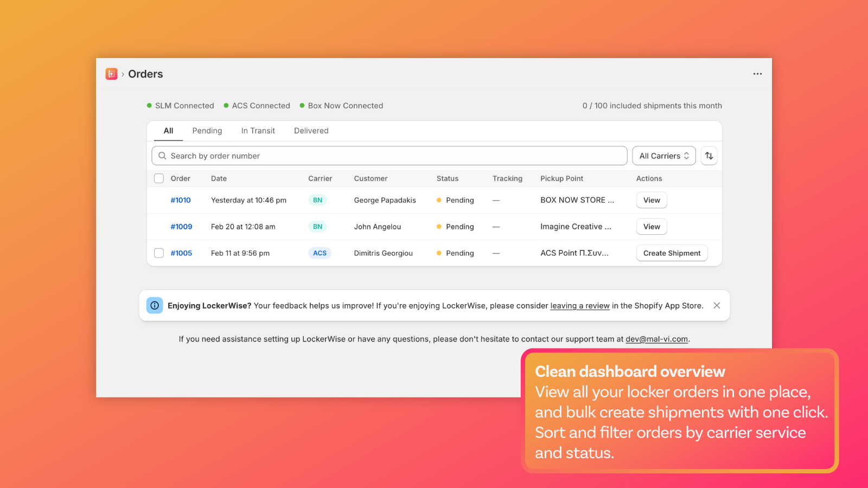Click the ACS carrier badge for order #1005
Viewport: 868px width, 488px height.
(x=320, y=253)
